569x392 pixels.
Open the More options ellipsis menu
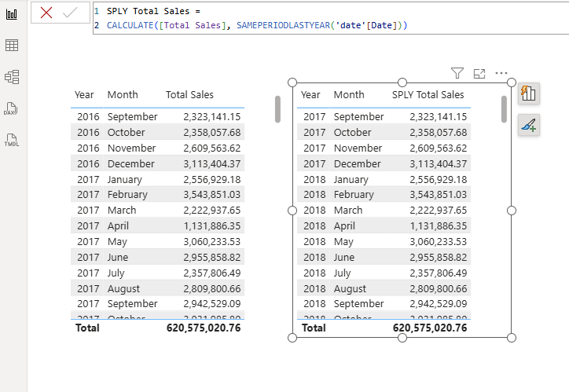click(x=501, y=73)
